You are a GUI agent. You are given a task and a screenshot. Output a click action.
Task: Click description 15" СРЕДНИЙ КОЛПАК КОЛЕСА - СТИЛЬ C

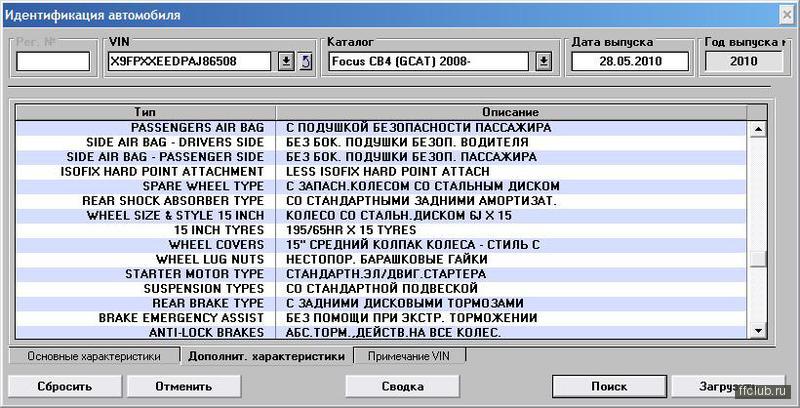pos(413,245)
